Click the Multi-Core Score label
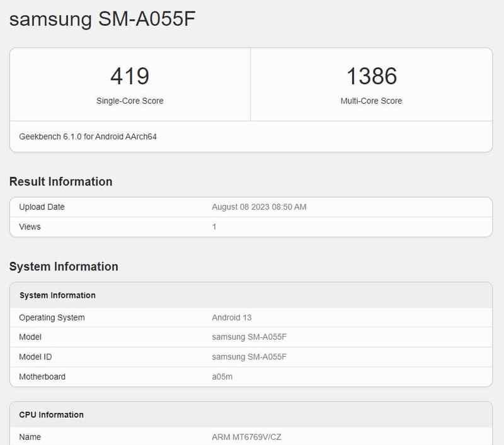504x445 pixels. point(371,101)
